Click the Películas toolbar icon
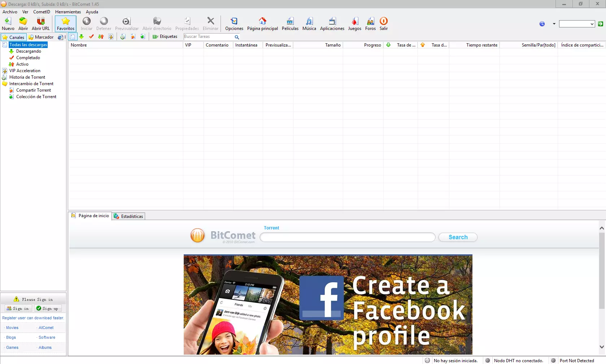 point(290,24)
